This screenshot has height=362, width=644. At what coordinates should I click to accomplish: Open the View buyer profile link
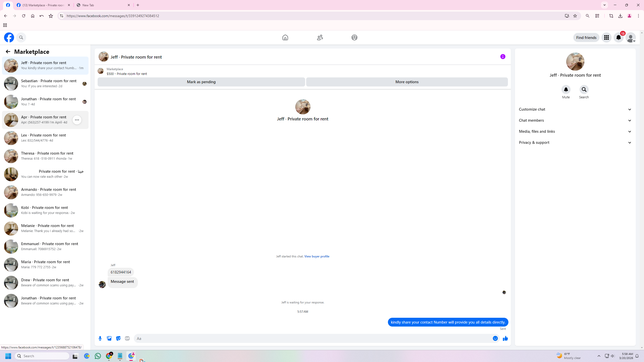click(317, 256)
